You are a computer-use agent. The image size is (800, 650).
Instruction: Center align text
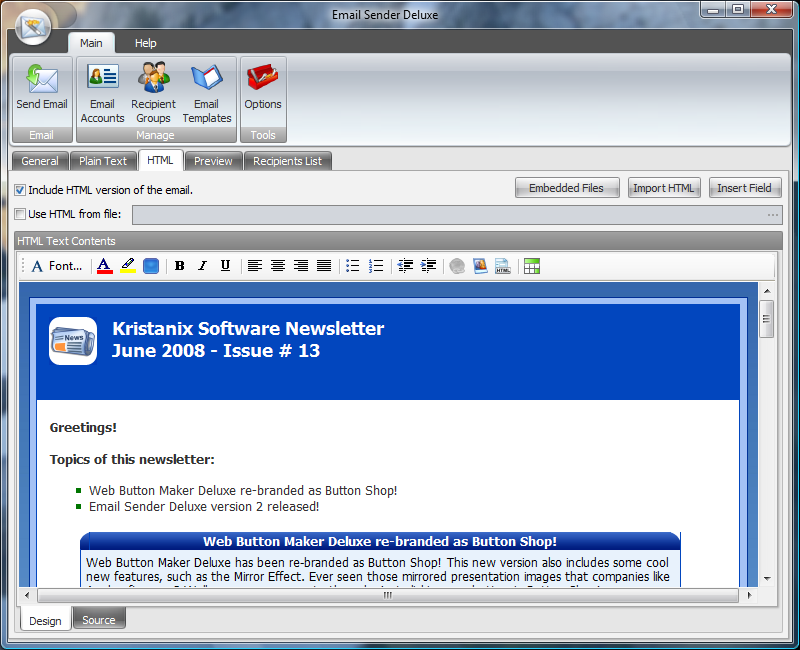(x=278, y=266)
